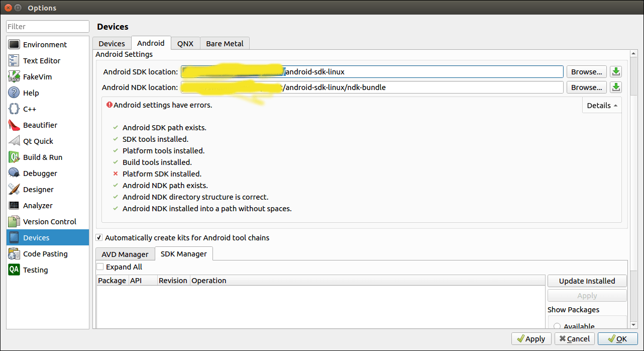This screenshot has width=644, height=351.
Task: Open the Environment settings category
Action: 48,45
